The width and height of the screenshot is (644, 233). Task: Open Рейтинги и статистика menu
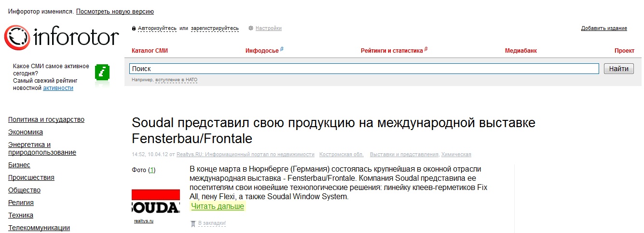(x=392, y=51)
